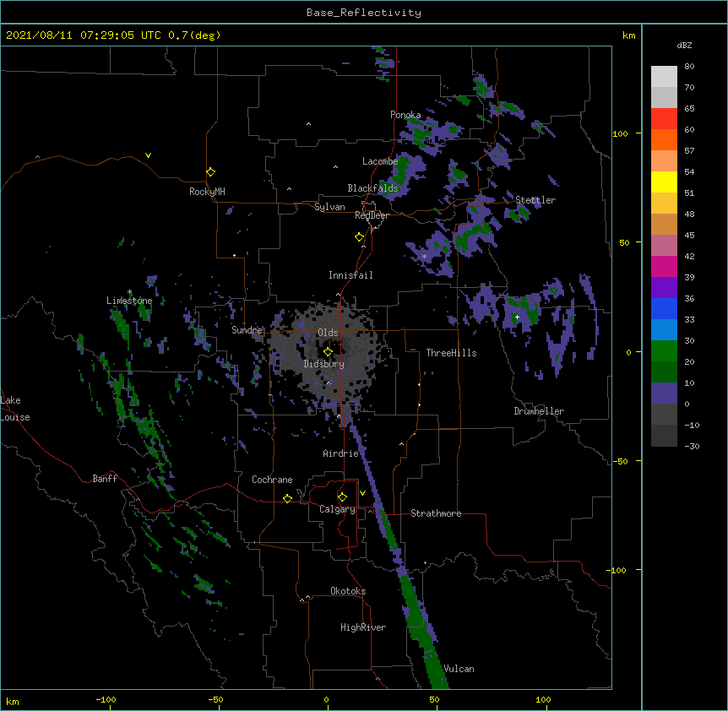Click the RockyMH label
Screen dimensions: 728x711
pyautogui.click(x=207, y=192)
